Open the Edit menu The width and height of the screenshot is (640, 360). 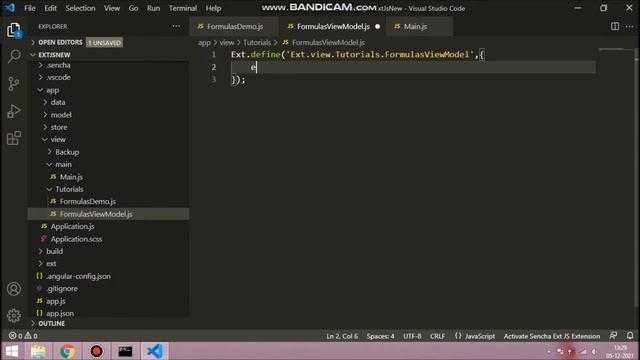click(x=50, y=8)
